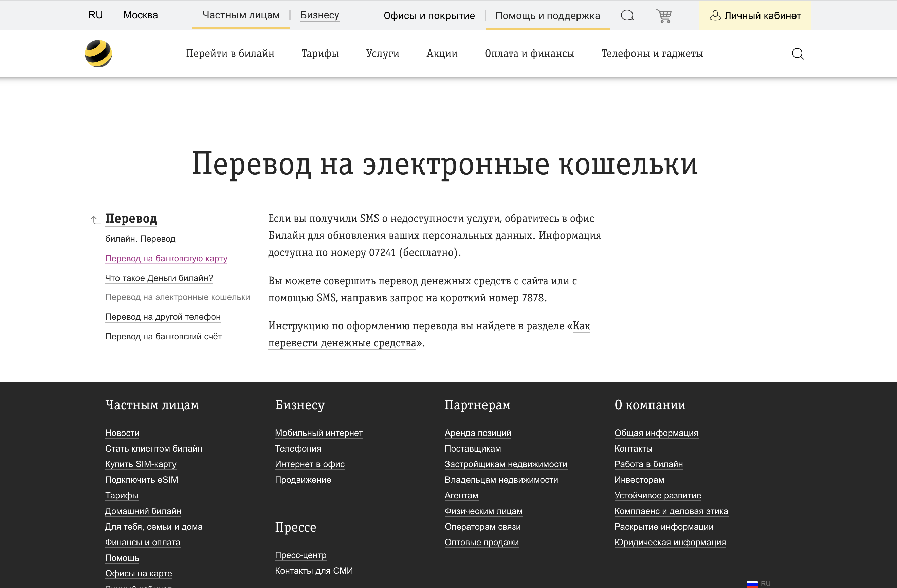Viewport: 897px width, 588px height.
Task: Open Перейти в билайн
Action: [x=230, y=53]
